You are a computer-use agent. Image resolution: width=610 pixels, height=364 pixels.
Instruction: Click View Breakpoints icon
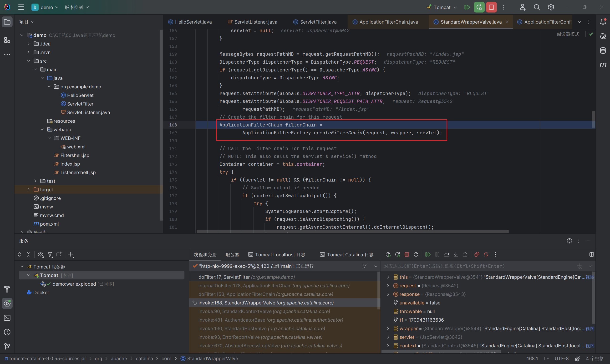(477, 255)
